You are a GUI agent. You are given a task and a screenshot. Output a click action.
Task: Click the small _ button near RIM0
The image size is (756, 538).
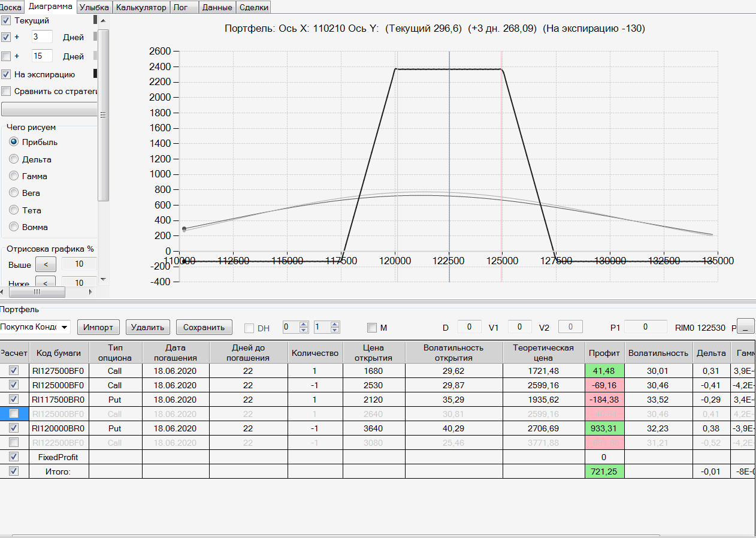point(746,327)
